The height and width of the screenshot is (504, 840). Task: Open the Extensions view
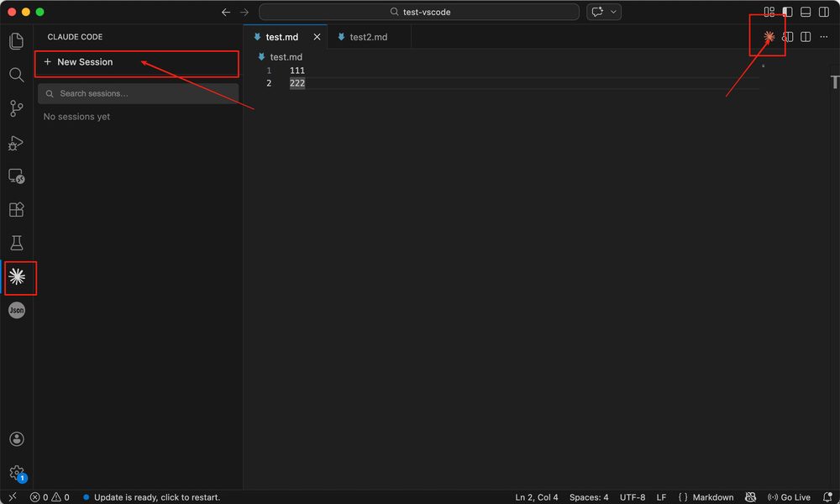[16, 210]
